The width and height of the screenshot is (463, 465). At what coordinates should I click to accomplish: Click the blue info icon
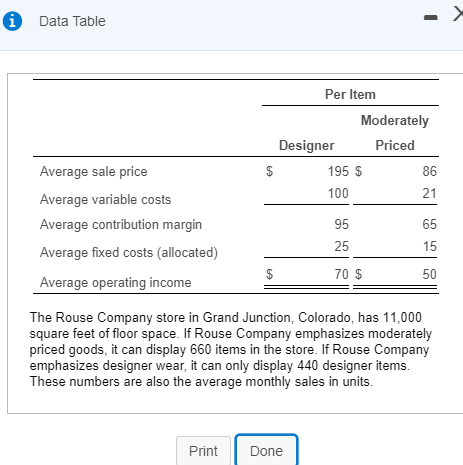[12, 21]
